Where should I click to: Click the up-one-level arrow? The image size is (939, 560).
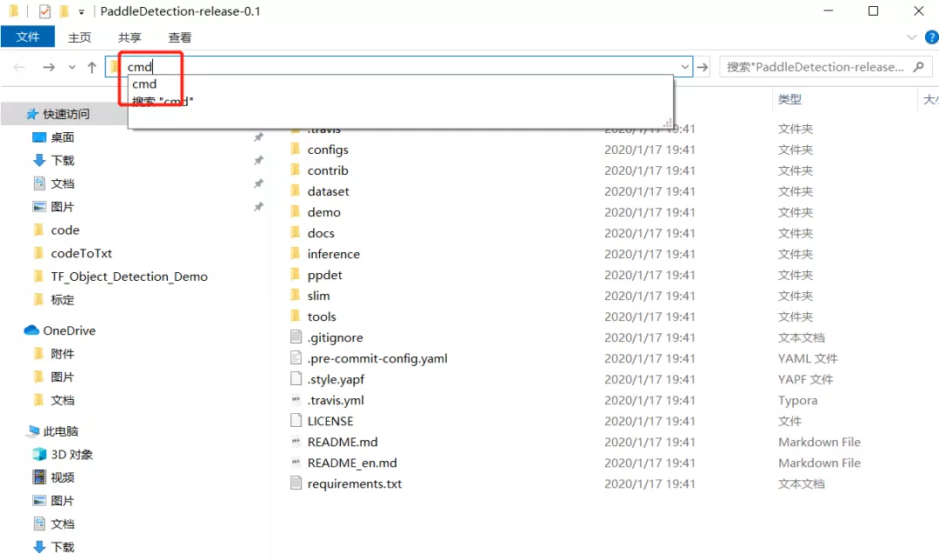coord(91,67)
